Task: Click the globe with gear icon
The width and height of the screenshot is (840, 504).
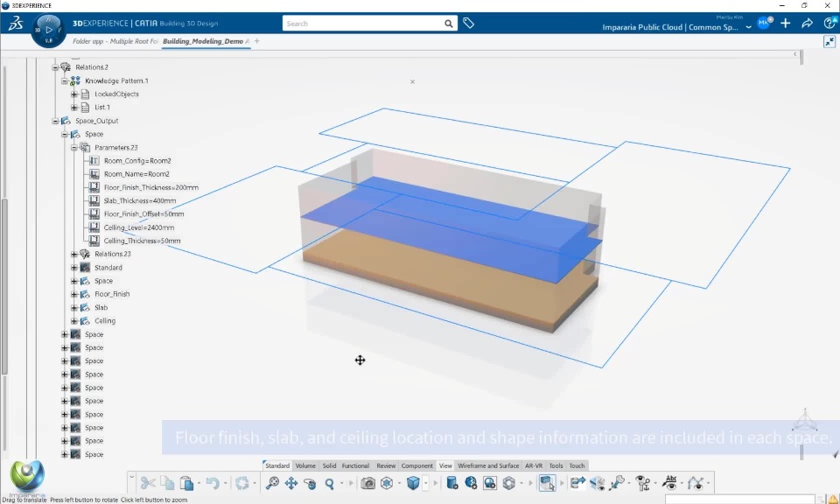Action: click(x=471, y=483)
